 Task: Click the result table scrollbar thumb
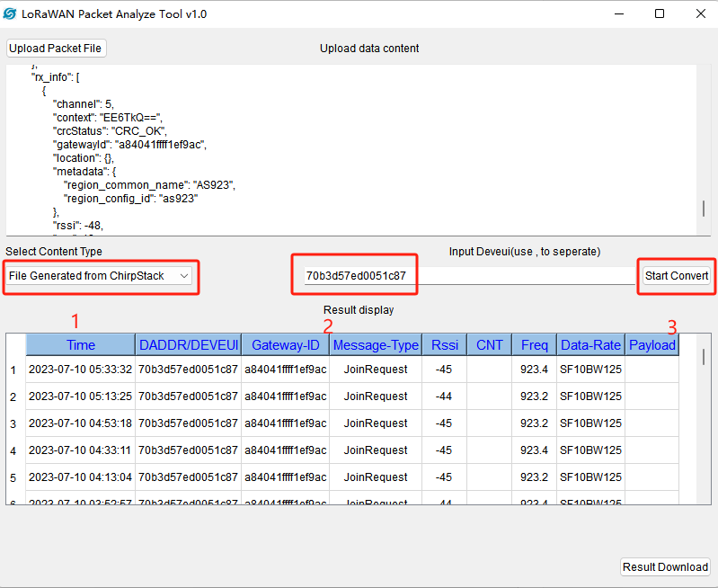pyautogui.click(x=704, y=357)
